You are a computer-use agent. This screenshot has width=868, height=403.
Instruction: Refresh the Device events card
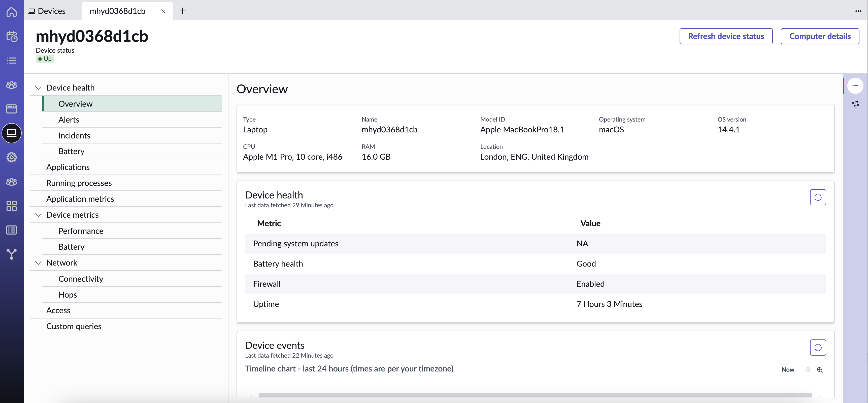point(818,347)
